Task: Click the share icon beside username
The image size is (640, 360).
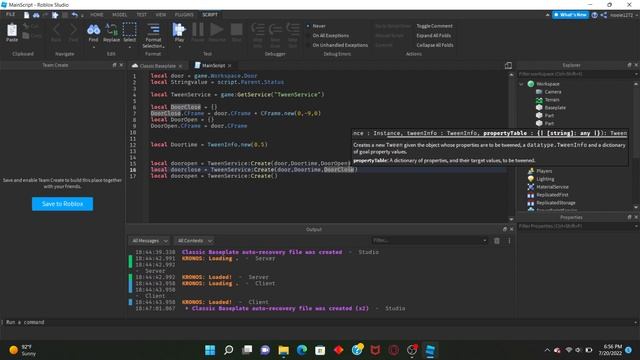Action: tap(604, 15)
